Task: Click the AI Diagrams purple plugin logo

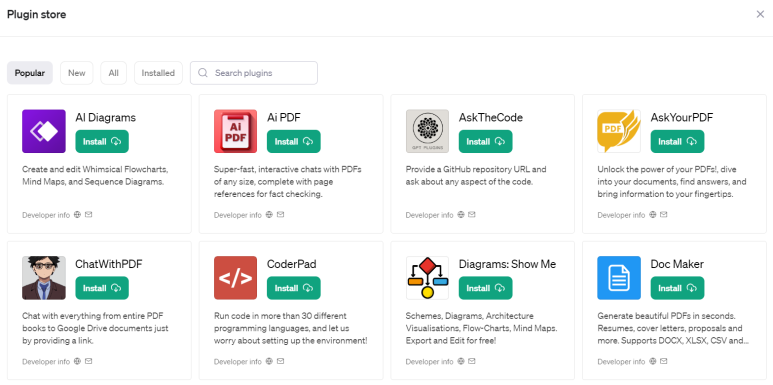Action: point(44,131)
